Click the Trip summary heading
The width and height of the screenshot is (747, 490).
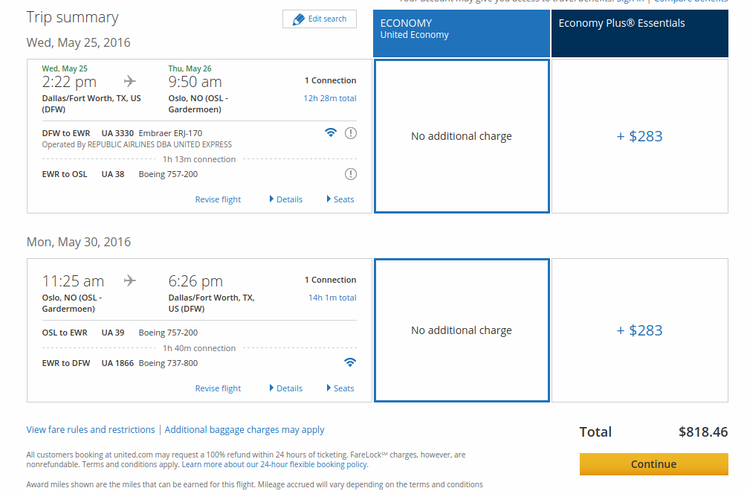tap(72, 18)
